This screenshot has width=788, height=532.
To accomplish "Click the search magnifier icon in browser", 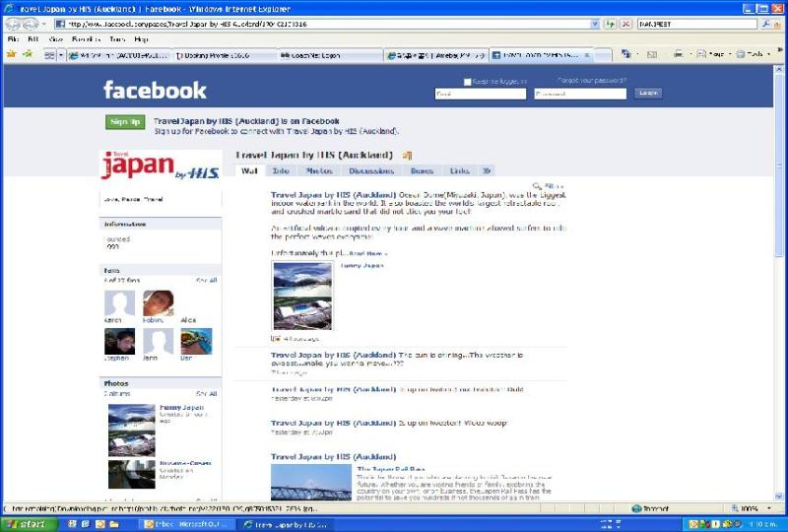I will (765, 24).
